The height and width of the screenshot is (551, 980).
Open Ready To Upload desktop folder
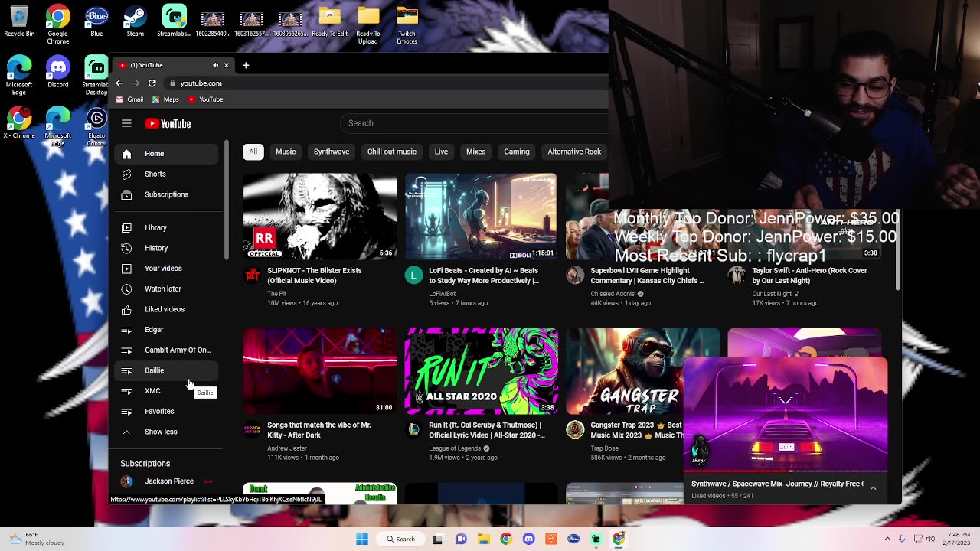click(367, 25)
